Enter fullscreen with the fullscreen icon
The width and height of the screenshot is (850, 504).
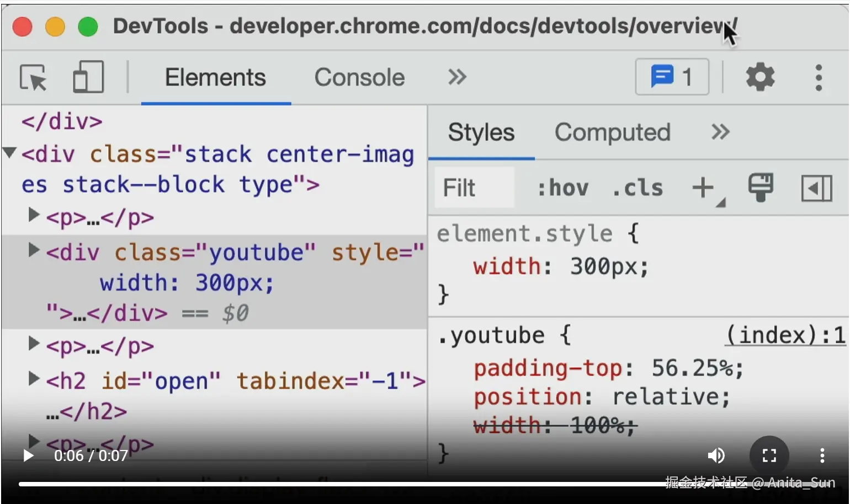click(x=769, y=455)
